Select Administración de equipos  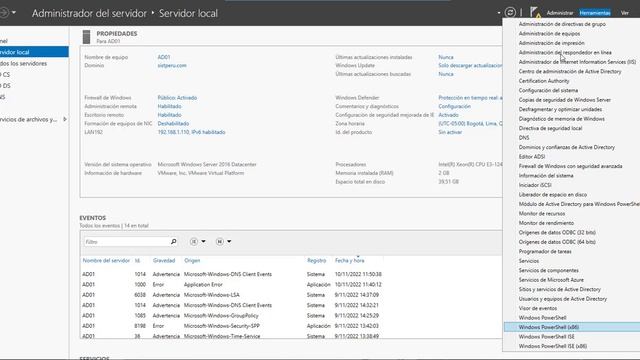[549, 33]
